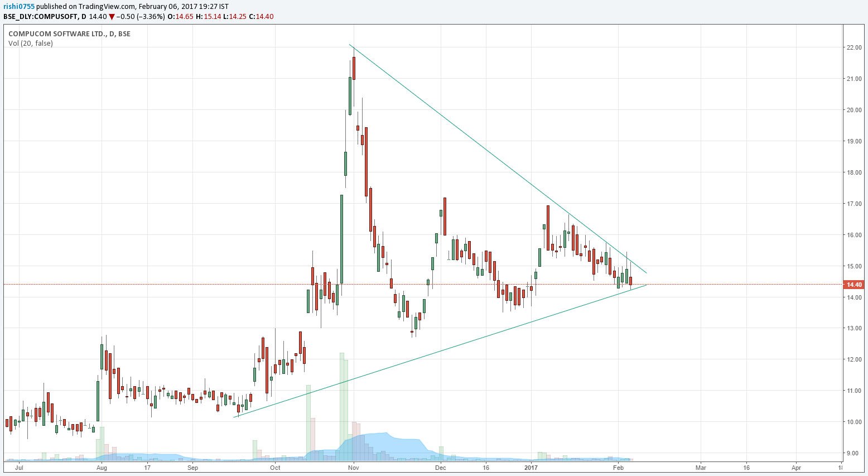Select the Vol (20, false) indicator label

click(31, 44)
